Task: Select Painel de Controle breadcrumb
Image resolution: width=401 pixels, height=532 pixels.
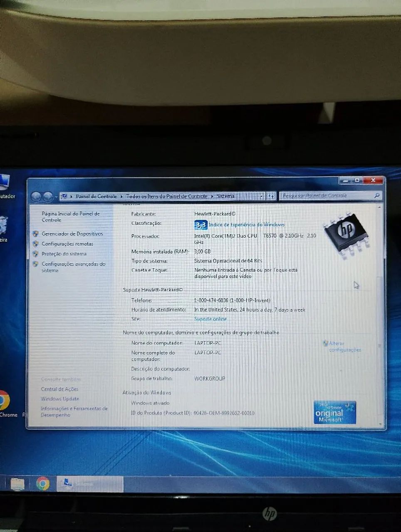Action: [96, 196]
